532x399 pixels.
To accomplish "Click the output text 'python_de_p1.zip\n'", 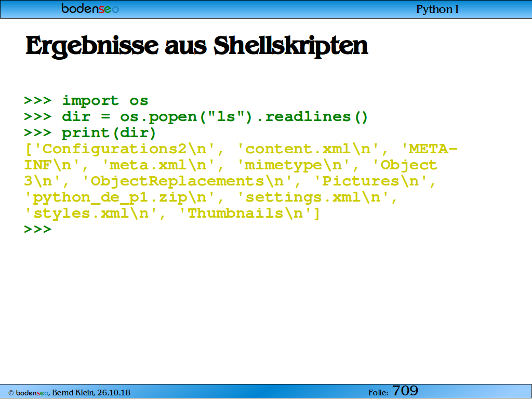I will 120,197.
